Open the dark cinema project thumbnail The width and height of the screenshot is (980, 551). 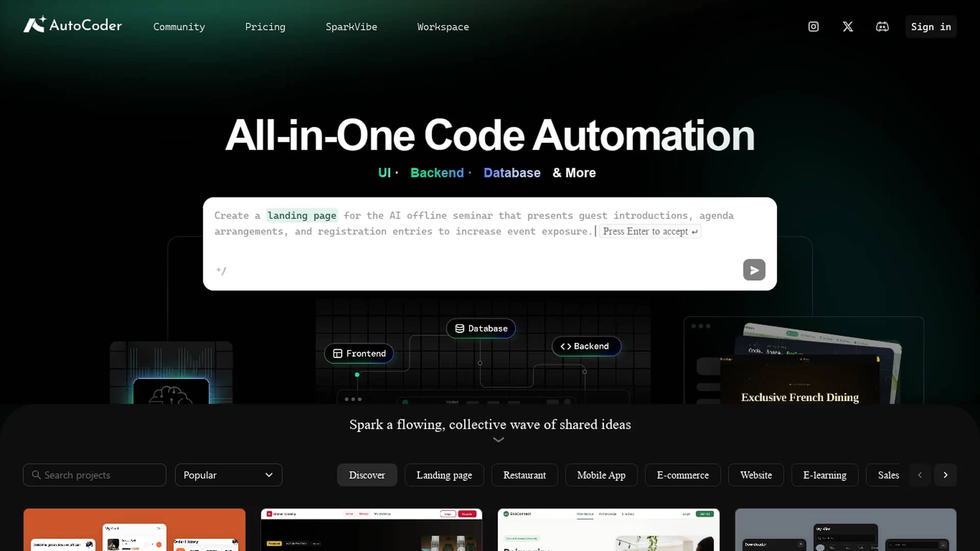pos(372,530)
